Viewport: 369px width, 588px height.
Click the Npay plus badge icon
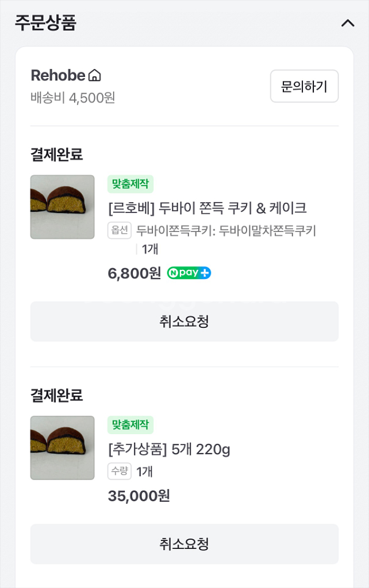pos(189,273)
